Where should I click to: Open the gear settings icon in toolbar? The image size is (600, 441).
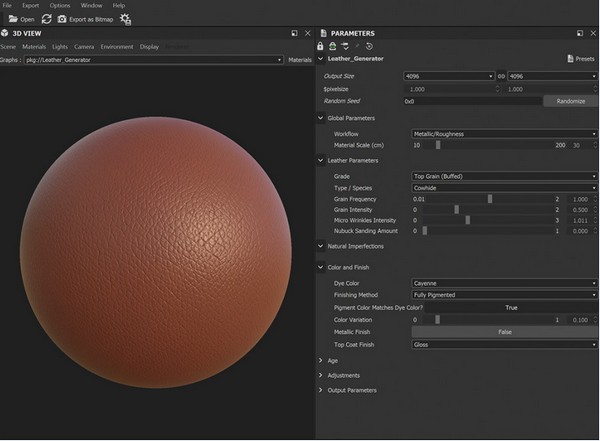pyautogui.click(x=125, y=19)
